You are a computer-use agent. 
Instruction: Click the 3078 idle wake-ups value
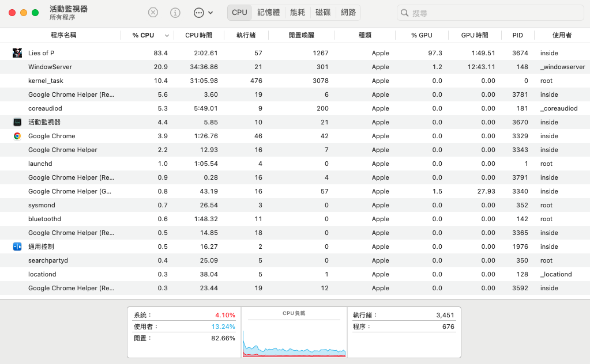pos(321,81)
